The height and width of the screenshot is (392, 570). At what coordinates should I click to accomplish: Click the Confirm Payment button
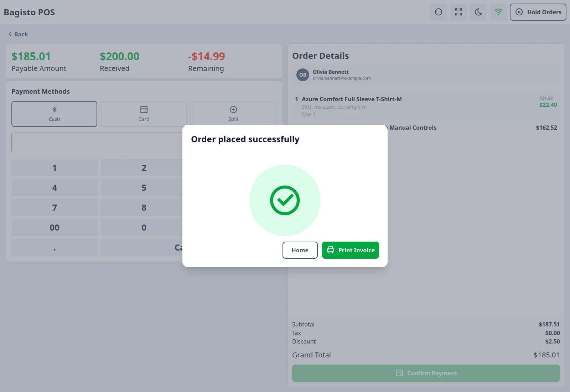tap(426, 373)
